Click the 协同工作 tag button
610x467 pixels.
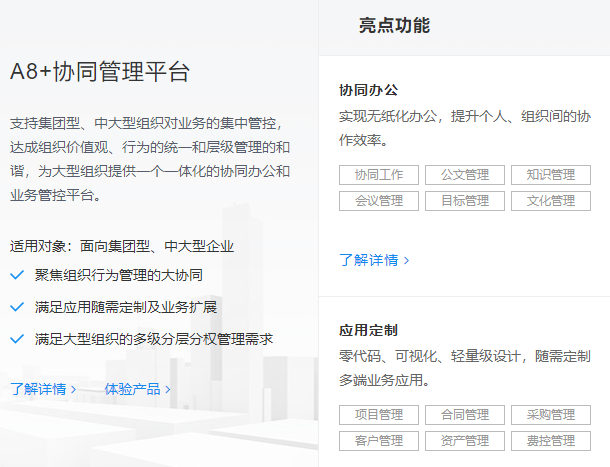tap(378, 175)
